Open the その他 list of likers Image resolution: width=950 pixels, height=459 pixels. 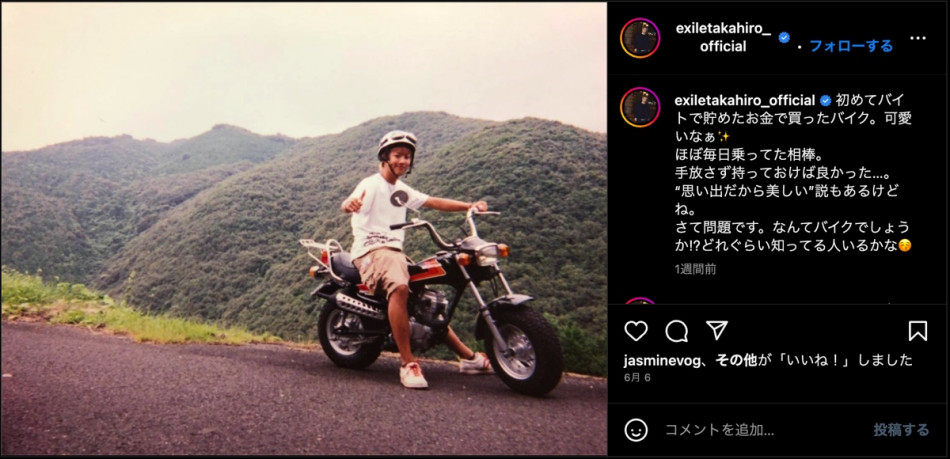736,360
